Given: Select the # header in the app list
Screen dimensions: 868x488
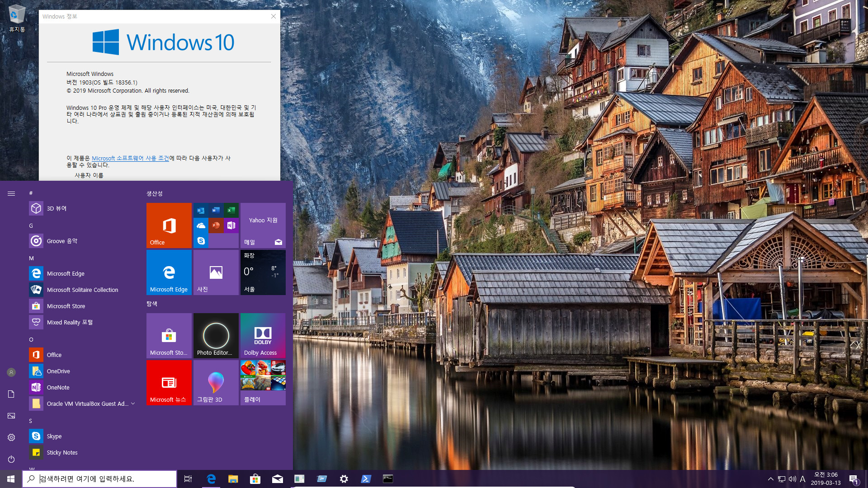Looking at the screenshot, I should pos(31,193).
